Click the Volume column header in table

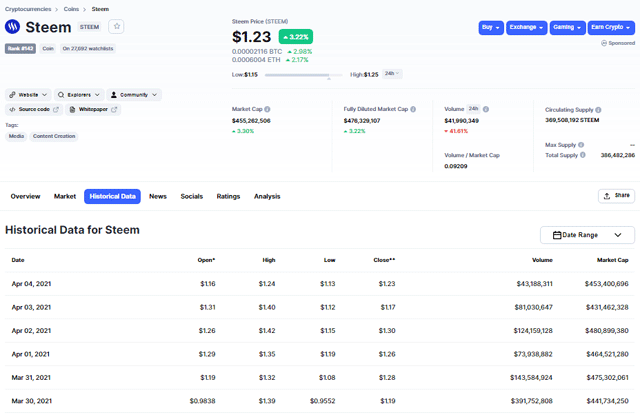542,260
